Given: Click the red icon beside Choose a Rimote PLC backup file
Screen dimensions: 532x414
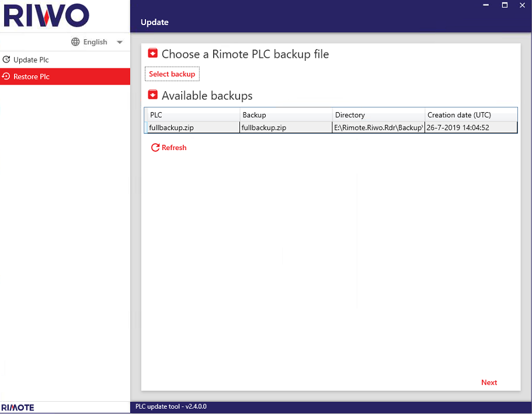Looking at the screenshot, I should pos(152,53).
